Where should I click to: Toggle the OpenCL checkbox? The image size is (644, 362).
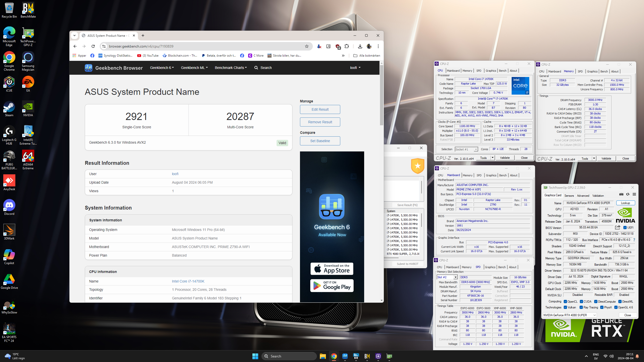[x=565, y=301]
